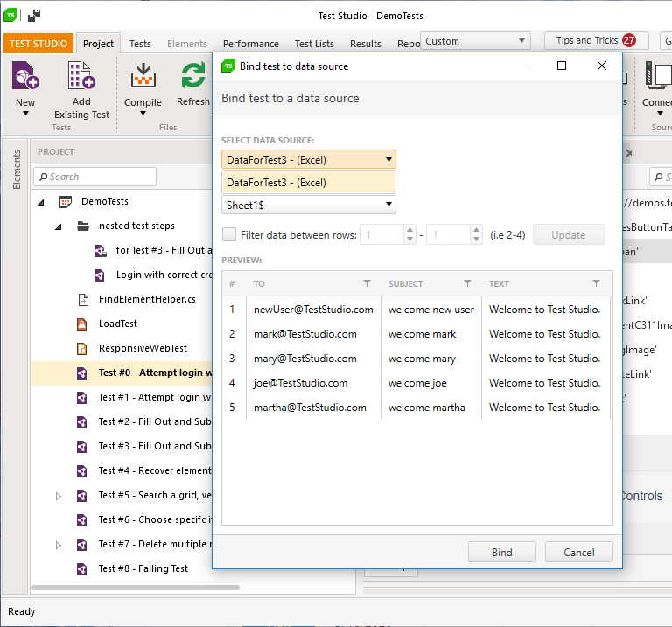Click the LoadTest icon

click(x=82, y=324)
